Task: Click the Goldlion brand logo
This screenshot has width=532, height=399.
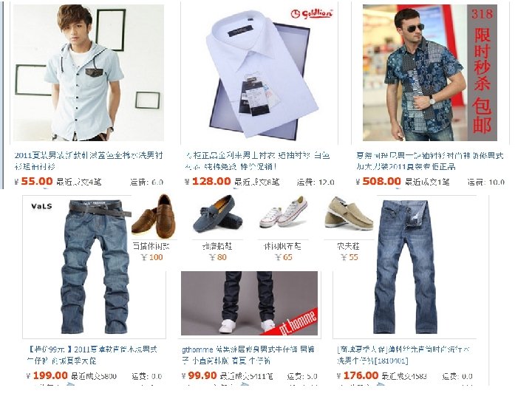Action: point(312,13)
